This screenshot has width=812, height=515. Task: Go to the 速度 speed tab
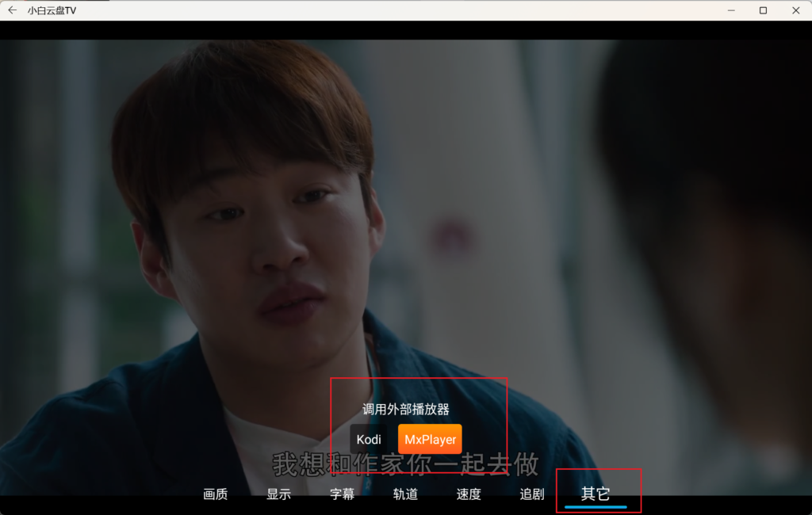tap(469, 494)
